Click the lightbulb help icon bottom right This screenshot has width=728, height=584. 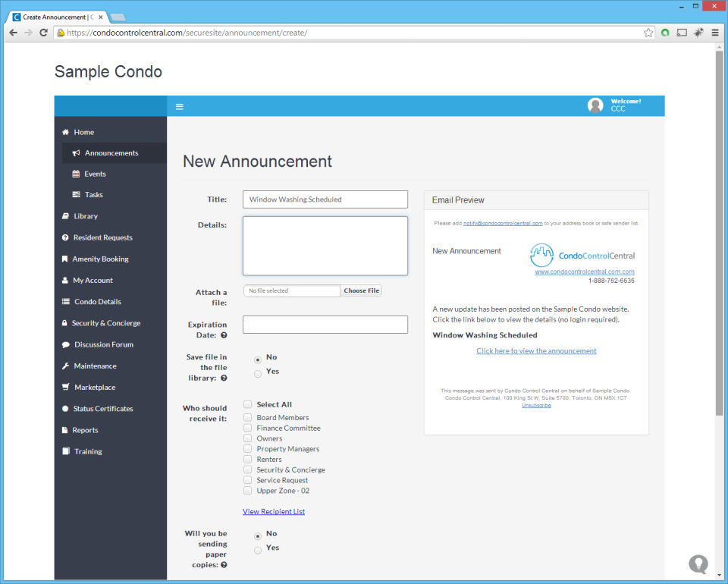698,564
